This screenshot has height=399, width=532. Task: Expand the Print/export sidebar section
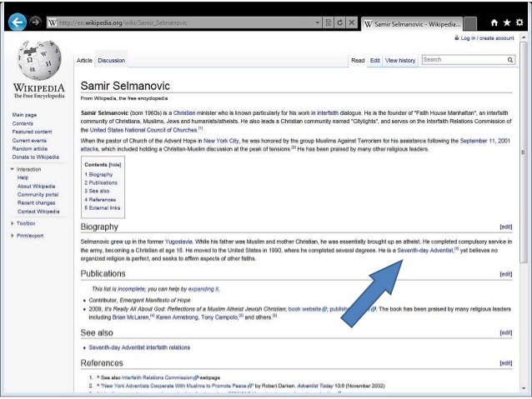tap(27, 236)
